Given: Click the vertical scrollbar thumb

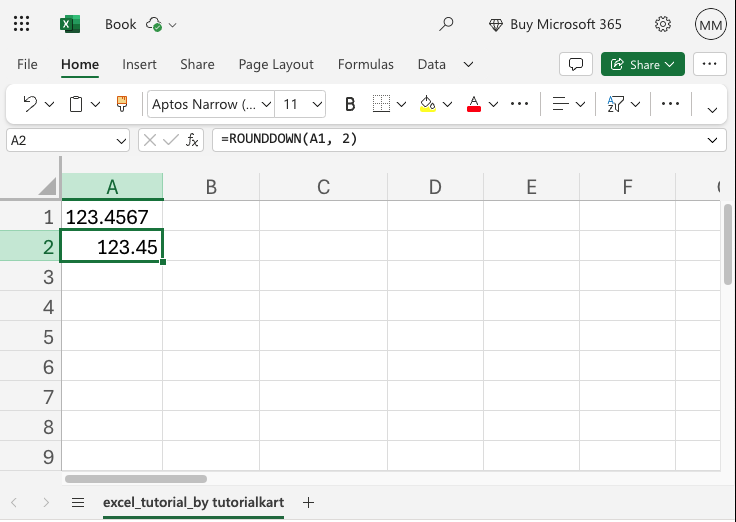Looking at the screenshot, I should [728, 245].
